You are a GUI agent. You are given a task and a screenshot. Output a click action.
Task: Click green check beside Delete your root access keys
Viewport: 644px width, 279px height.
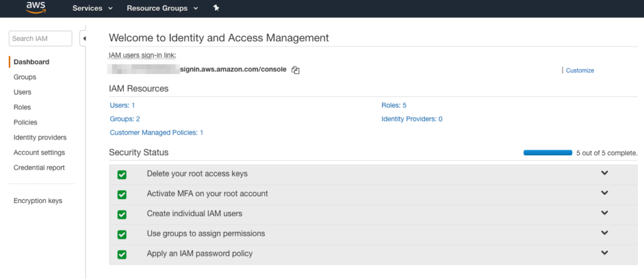[x=122, y=175]
